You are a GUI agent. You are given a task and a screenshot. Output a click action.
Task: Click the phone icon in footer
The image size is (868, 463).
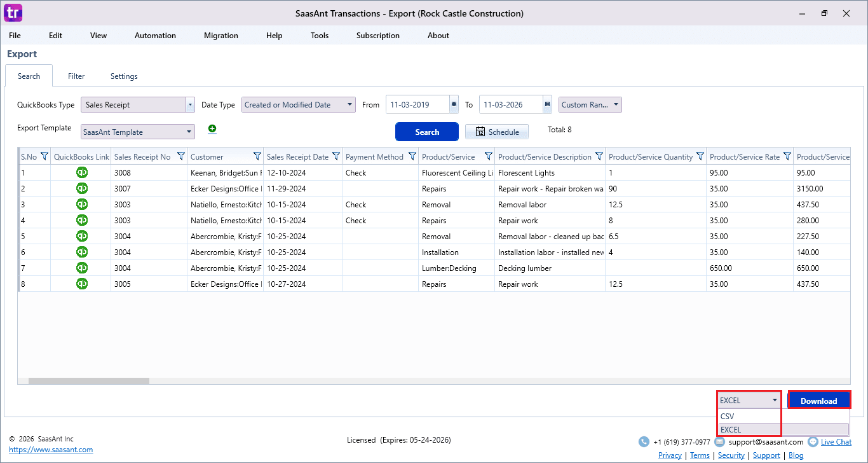pyautogui.click(x=644, y=442)
